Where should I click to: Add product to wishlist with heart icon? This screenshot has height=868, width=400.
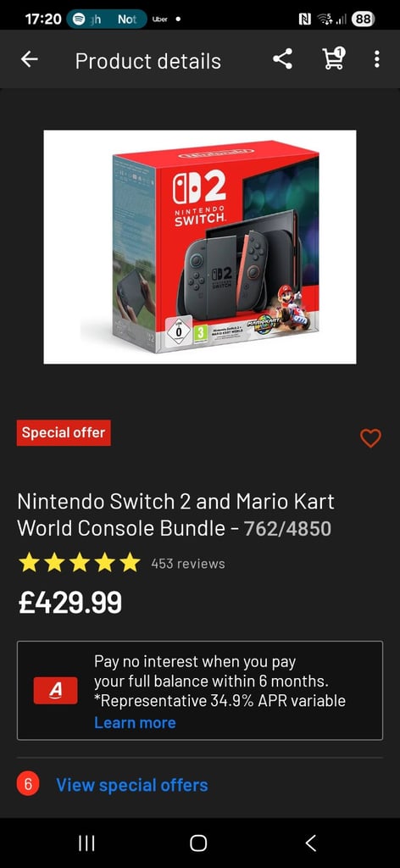(370, 438)
